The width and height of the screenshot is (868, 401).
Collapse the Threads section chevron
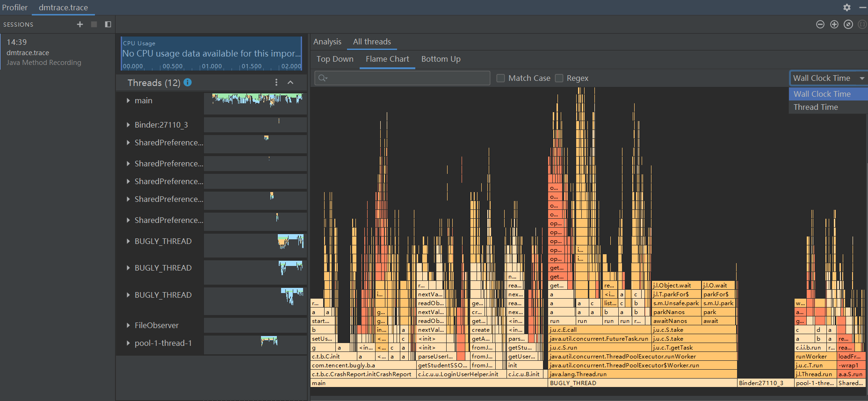point(290,82)
